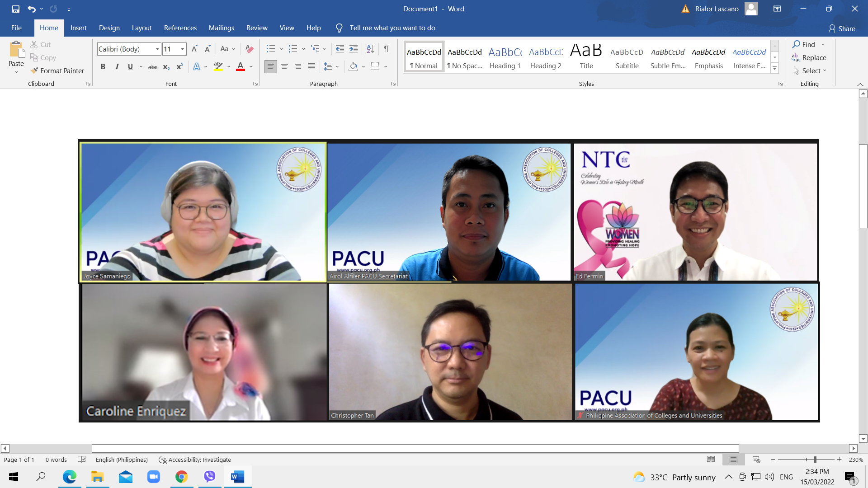The image size is (868, 488).
Task: Switch to the Insert tab
Action: [x=78, y=28]
